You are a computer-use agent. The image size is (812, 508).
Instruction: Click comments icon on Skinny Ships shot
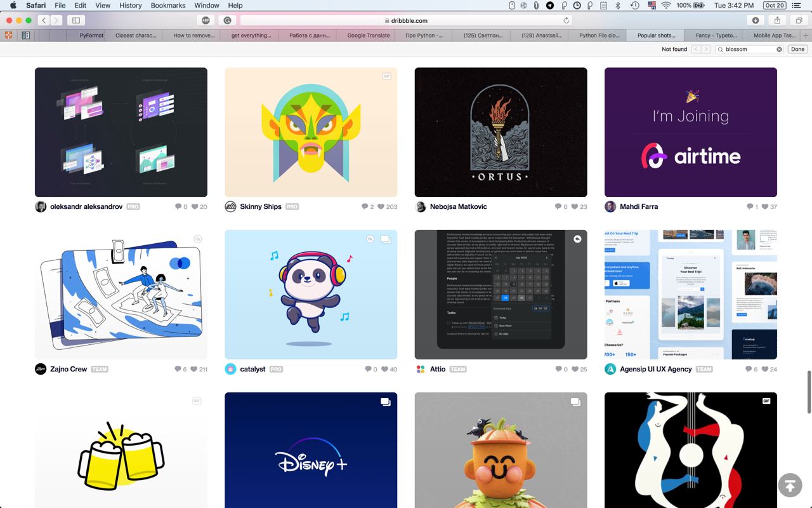(x=365, y=206)
